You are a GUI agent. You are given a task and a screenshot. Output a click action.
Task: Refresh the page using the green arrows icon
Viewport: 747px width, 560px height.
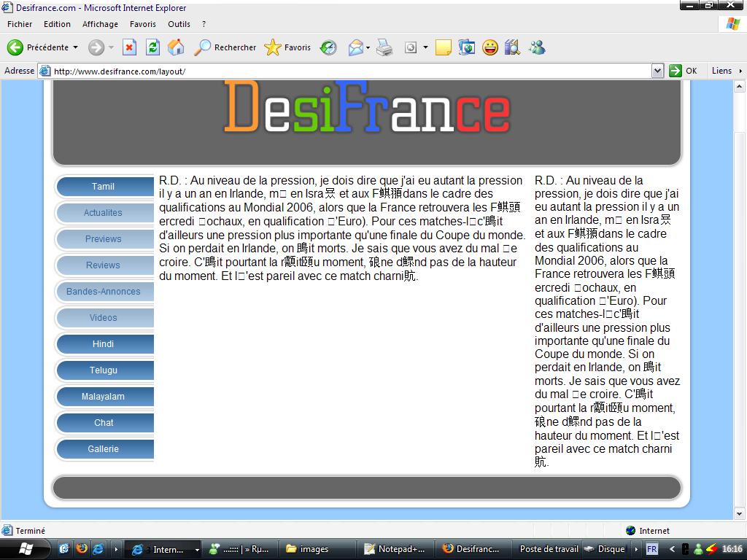[x=152, y=47]
